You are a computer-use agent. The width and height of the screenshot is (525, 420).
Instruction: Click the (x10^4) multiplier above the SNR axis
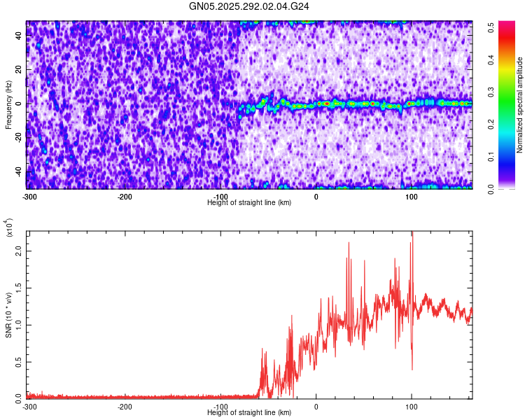(x=8, y=228)
